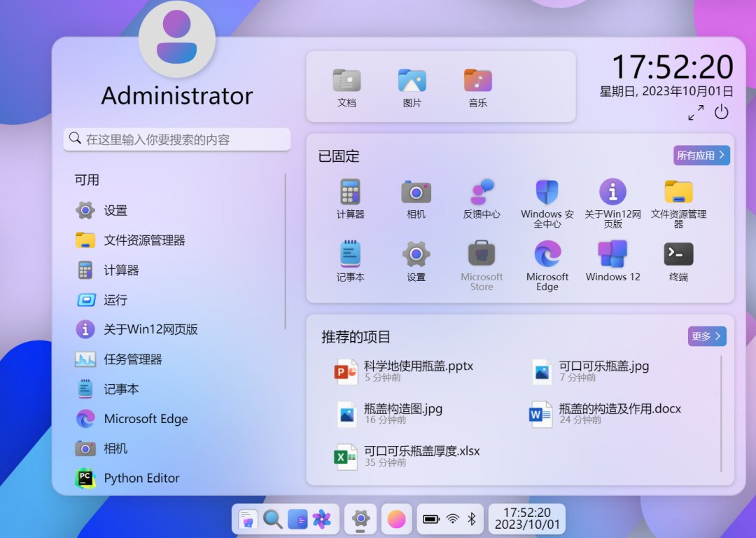The height and width of the screenshot is (538, 756).
Task: Open 关于Win12网页版 in the app list
Action: coord(178,329)
